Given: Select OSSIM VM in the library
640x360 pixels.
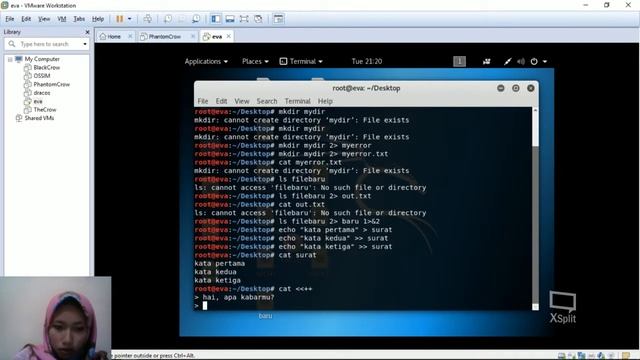Looking at the screenshot, I should click(42, 76).
